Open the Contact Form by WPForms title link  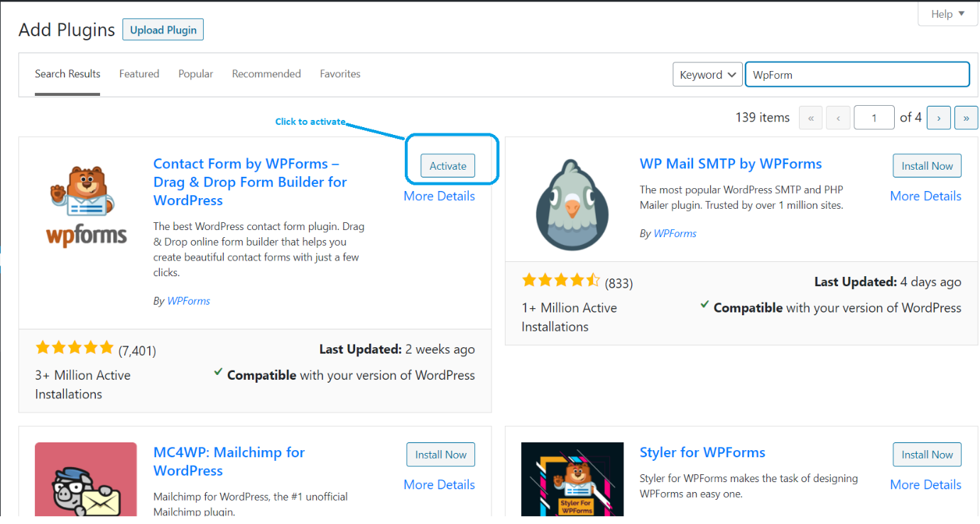click(x=250, y=182)
